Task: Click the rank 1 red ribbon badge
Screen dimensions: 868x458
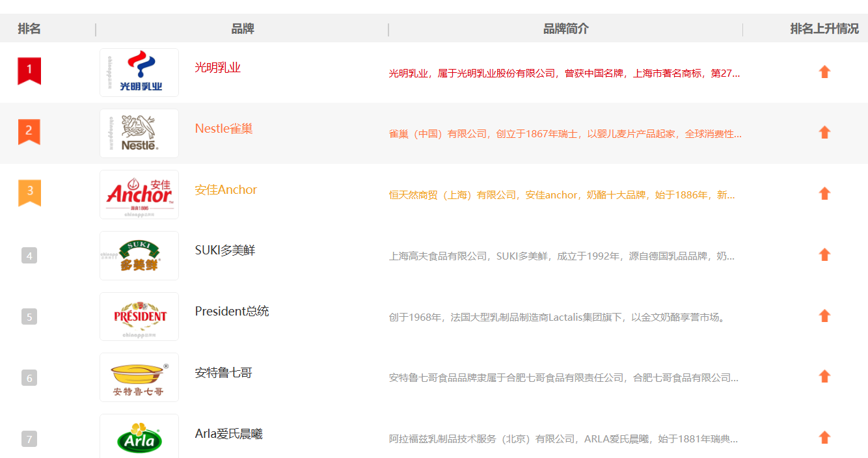Action: [x=29, y=71]
